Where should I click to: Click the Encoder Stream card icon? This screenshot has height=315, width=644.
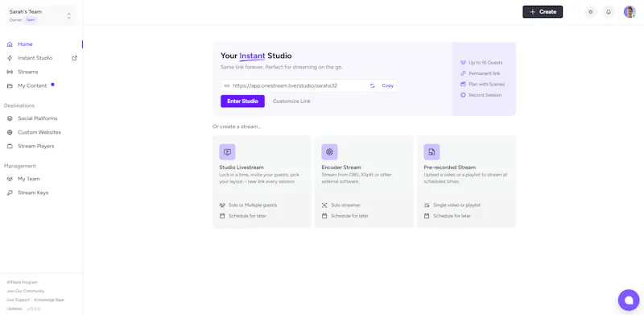[329, 151]
